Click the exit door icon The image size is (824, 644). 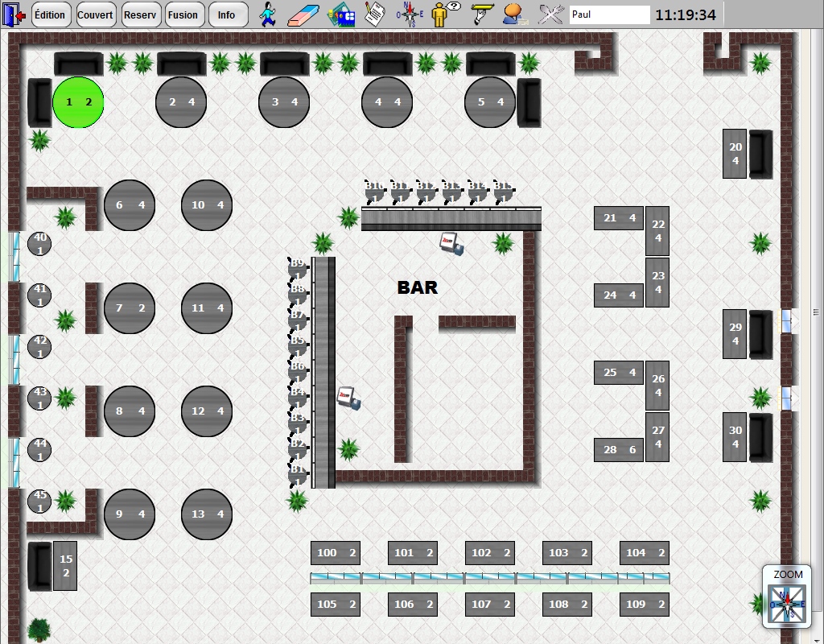14,14
